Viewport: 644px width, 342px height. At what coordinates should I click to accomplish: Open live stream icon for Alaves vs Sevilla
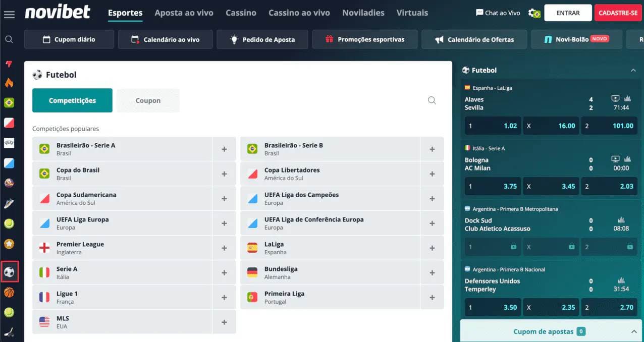coord(615,99)
